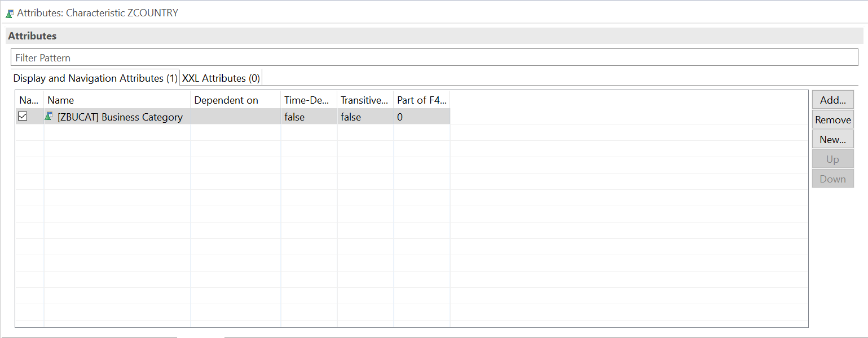The width and height of the screenshot is (868, 338).
Task: Click the Na column header checkbox column
Action: [29, 100]
